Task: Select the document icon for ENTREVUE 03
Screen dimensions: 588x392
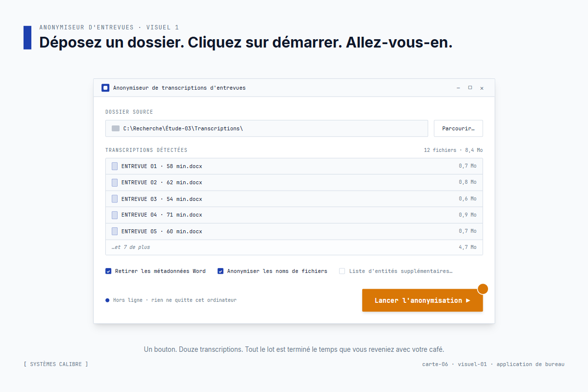Action: pyautogui.click(x=114, y=198)
